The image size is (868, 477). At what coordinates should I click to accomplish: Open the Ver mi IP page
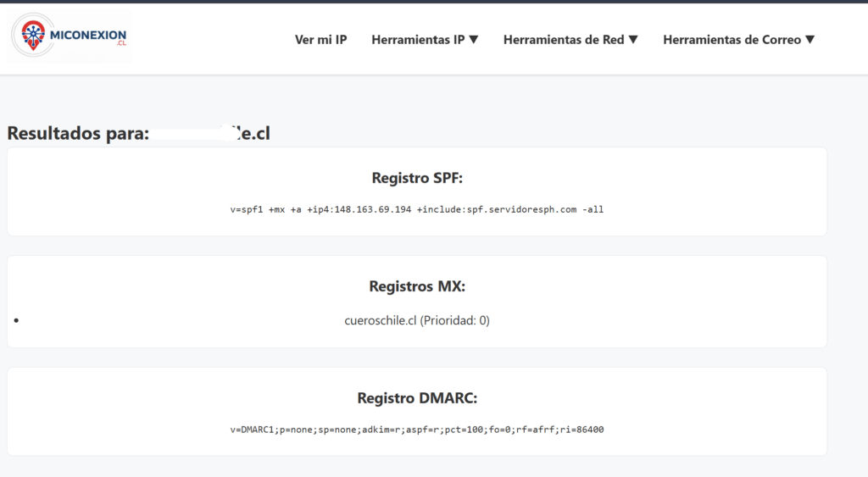pyautogui.click(x=320, y=40)
